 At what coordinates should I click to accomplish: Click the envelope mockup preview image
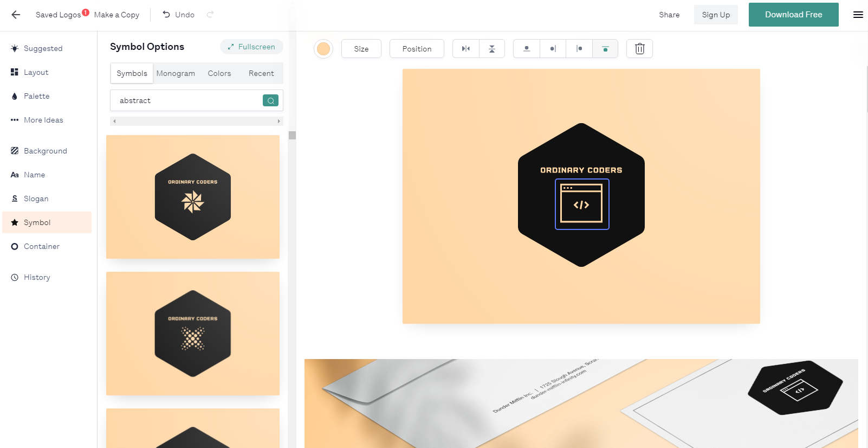[x=581, y=404]
